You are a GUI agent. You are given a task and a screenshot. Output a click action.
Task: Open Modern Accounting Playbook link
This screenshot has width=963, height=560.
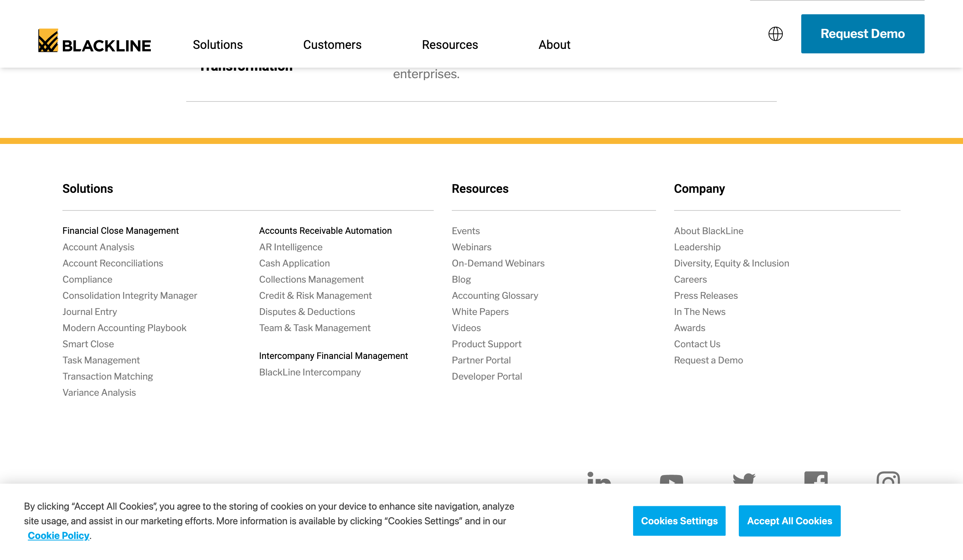tap(124, 328)
